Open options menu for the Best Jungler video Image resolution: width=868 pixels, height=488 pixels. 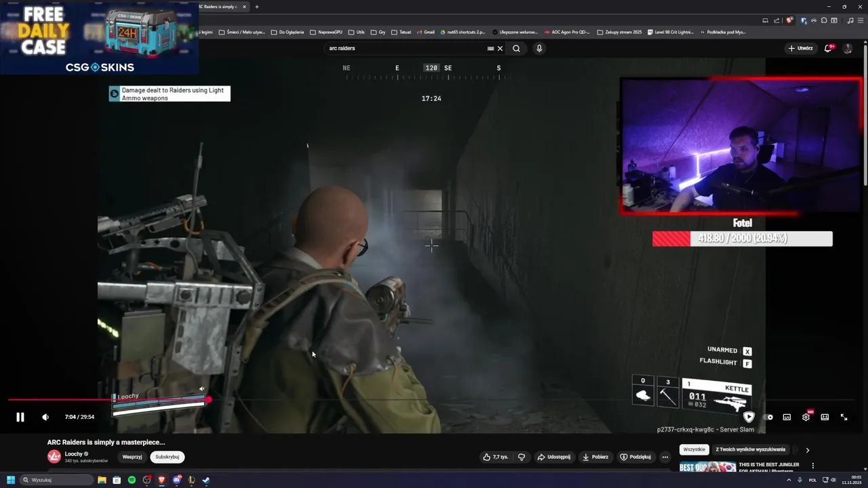(x=812, y=466)
